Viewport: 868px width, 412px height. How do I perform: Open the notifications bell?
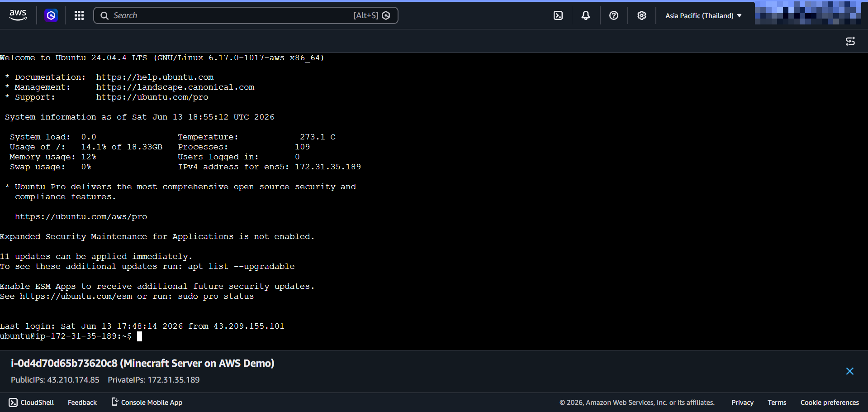(x=586, y=15)
